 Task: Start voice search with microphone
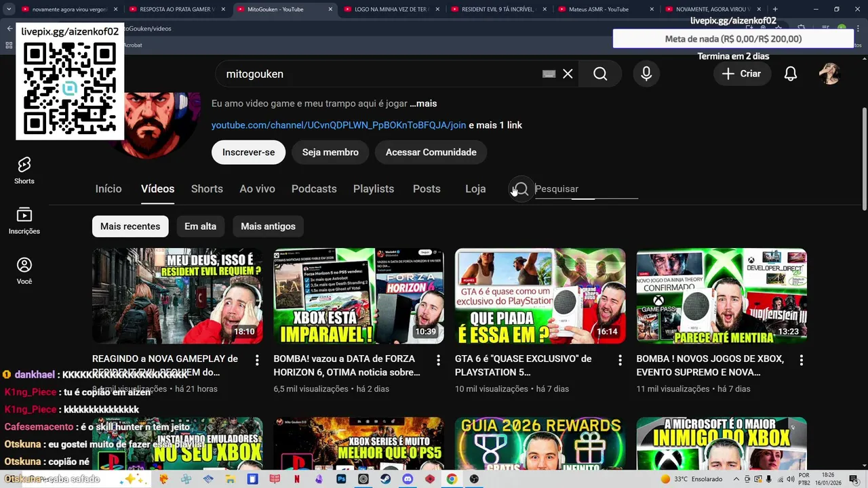646,74
